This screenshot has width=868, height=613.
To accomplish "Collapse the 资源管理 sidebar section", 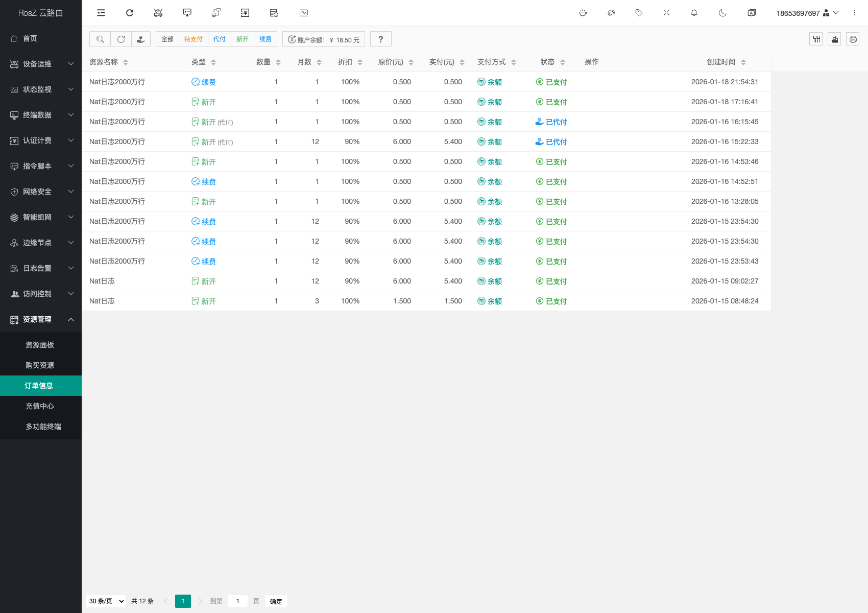I will click(41, 319).
